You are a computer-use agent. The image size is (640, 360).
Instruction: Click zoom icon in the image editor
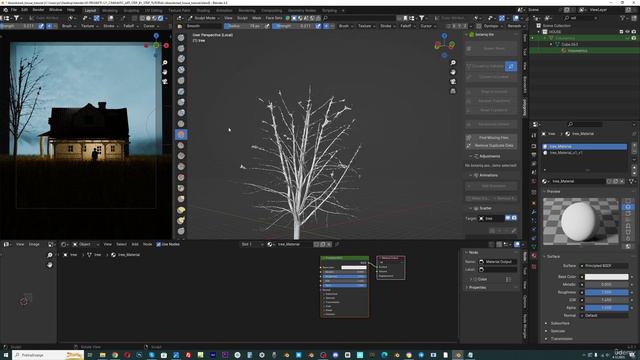click(50, 255)
